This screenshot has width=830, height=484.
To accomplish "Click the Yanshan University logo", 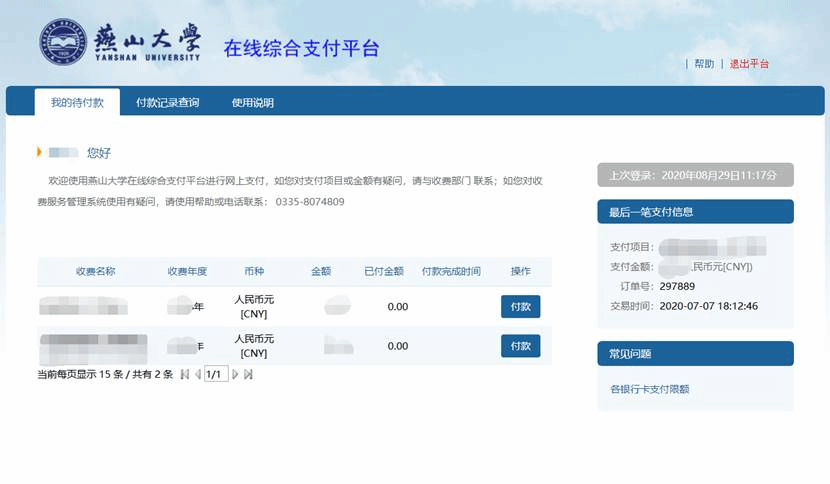I will [63, 42].
